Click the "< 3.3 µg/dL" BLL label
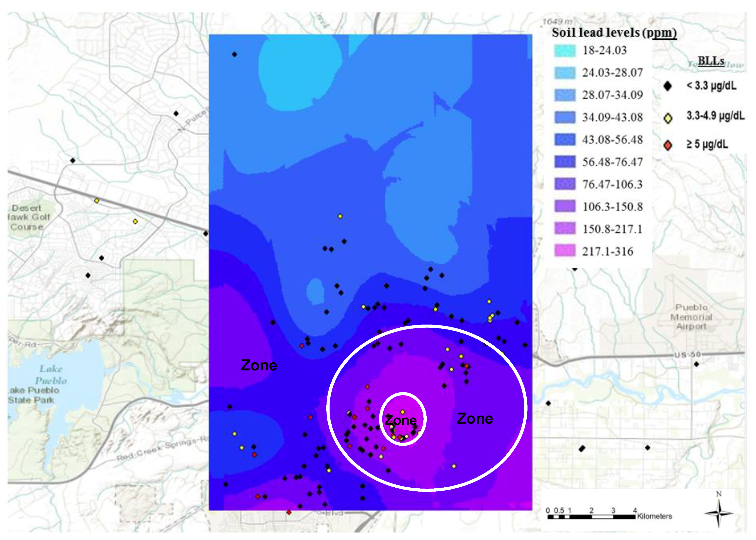Viewport: 756px width, 540px height. pos(711,86)
